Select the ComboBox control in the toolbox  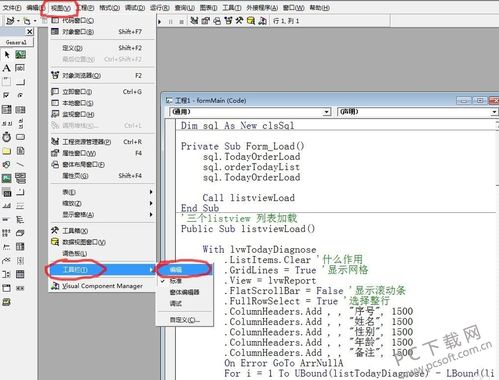pyautogui.click(x=7, y=109)
